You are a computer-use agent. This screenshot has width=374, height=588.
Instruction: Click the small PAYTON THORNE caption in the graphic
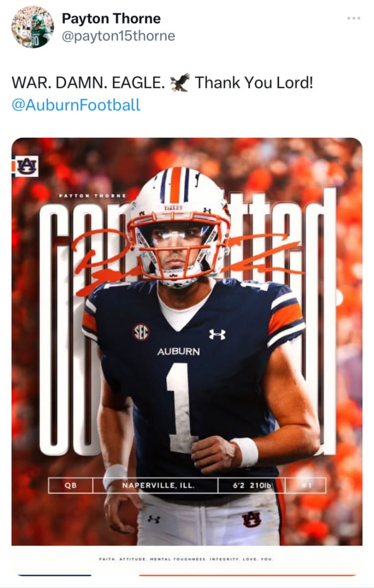coord(92,196)
